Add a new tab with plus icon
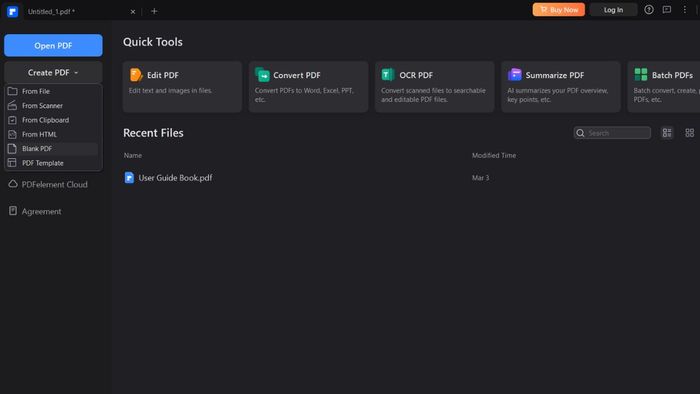This screenshot has width=700, height=394. pos(154,11)
